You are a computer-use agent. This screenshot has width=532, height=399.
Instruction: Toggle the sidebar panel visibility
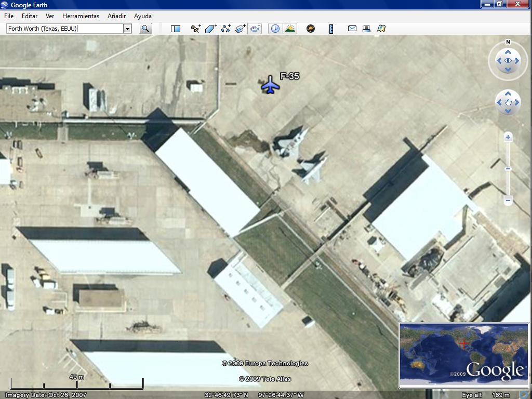point(176,29)
